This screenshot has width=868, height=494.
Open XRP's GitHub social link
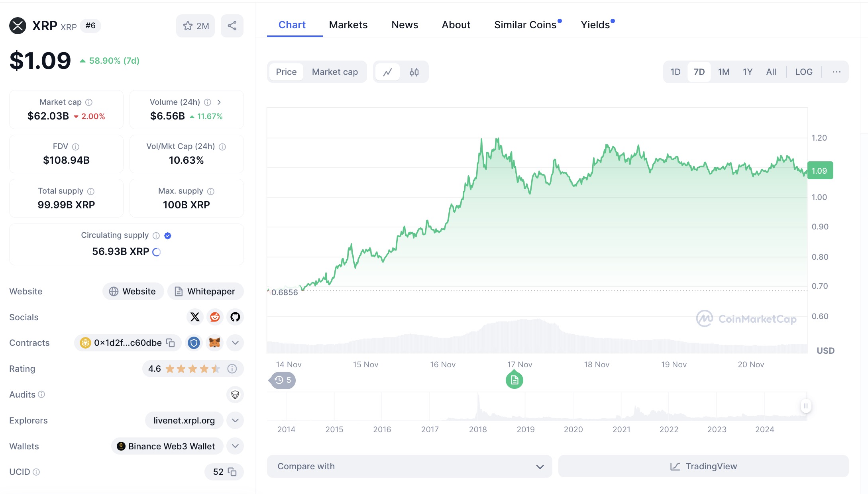235,317
